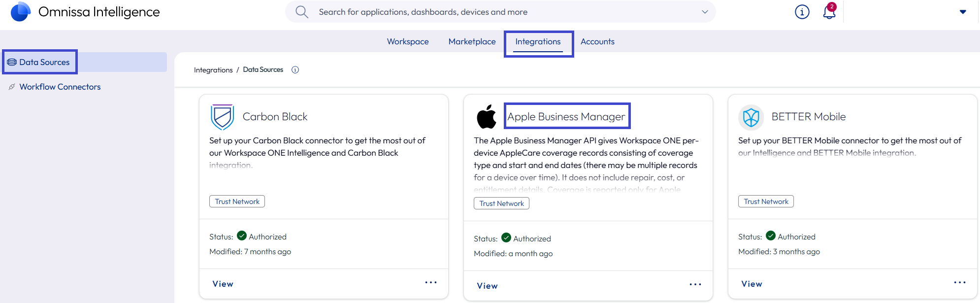980x303 pixels.
Task: Click the BETTER Mobile card title
Action: click(809, 117)
